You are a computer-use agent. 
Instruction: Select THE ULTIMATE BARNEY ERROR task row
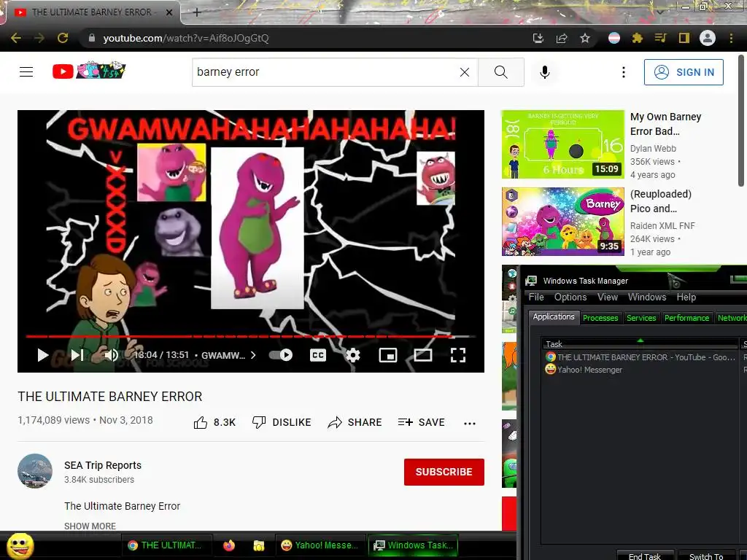pyautogui.click(x=641, y=357)
